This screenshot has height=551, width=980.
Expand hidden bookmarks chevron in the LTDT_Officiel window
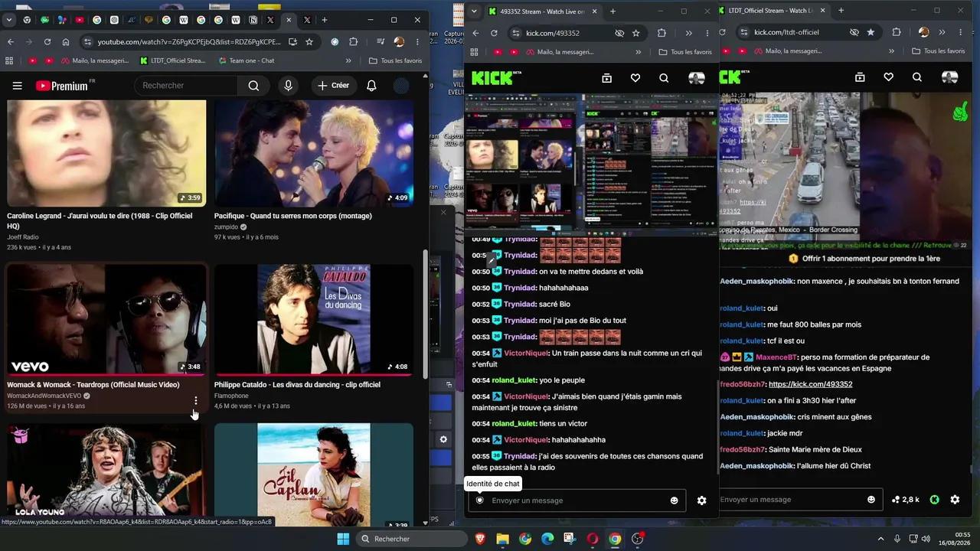tap(891, 51)
